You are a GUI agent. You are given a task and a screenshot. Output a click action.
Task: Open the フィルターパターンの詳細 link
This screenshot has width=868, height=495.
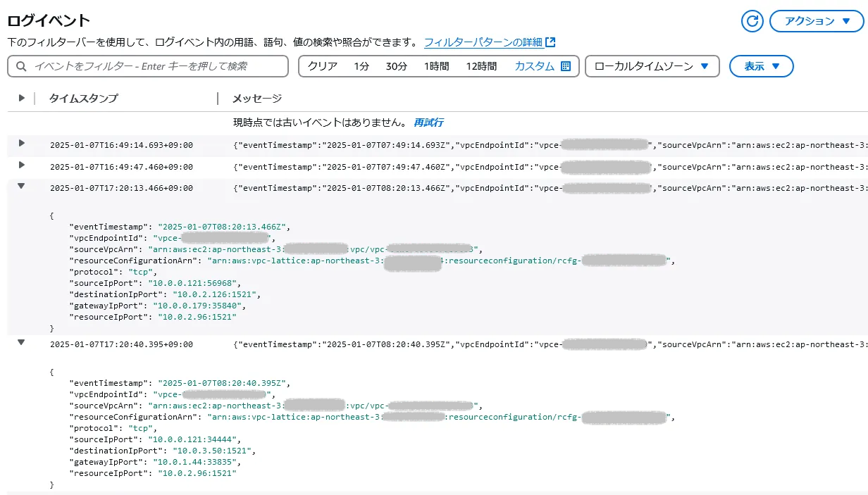(490, 42)
